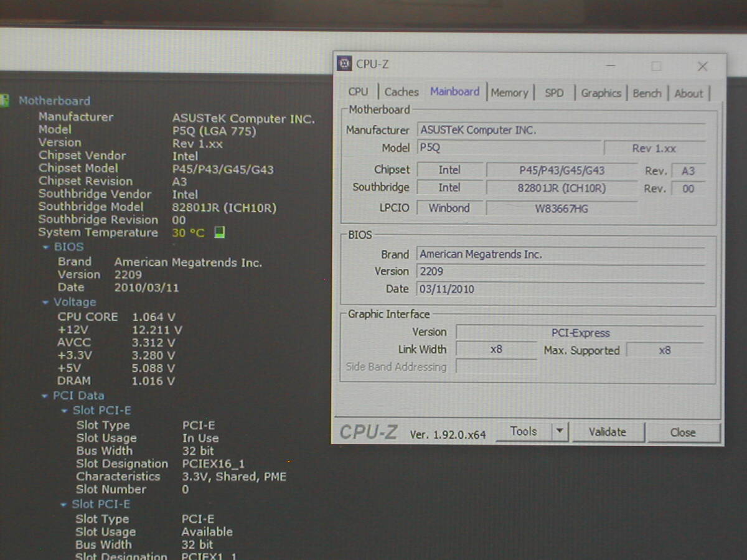Click the green temperature indicator beside 30 °C

[x=220, y=233]
